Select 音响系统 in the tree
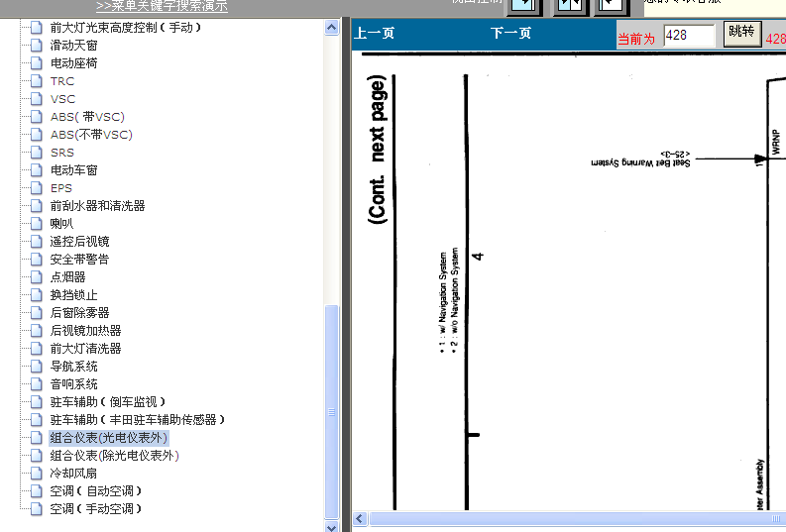The image size is (786, 532). point(73,384)
